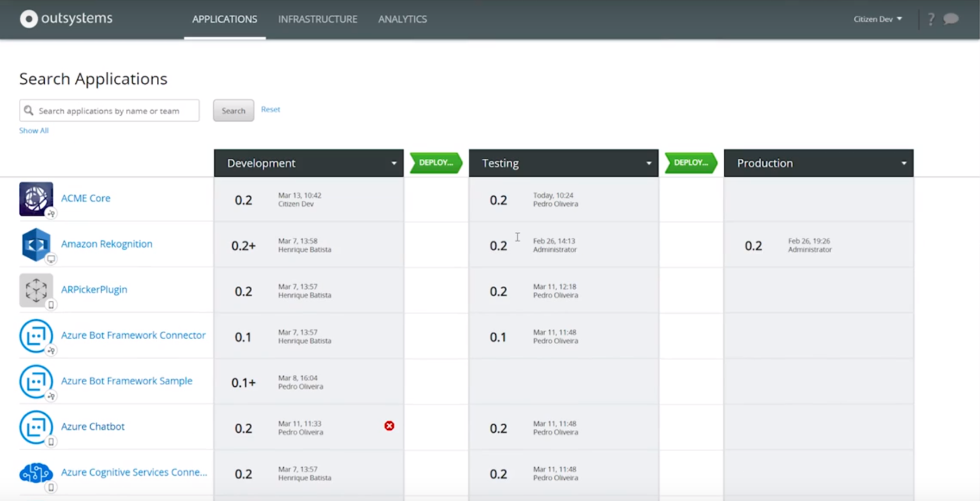The width and height of the screenshot is (980, 501).
Task: Select Amazon Rekognition Testing version 0.2
Action: [499, 246]
